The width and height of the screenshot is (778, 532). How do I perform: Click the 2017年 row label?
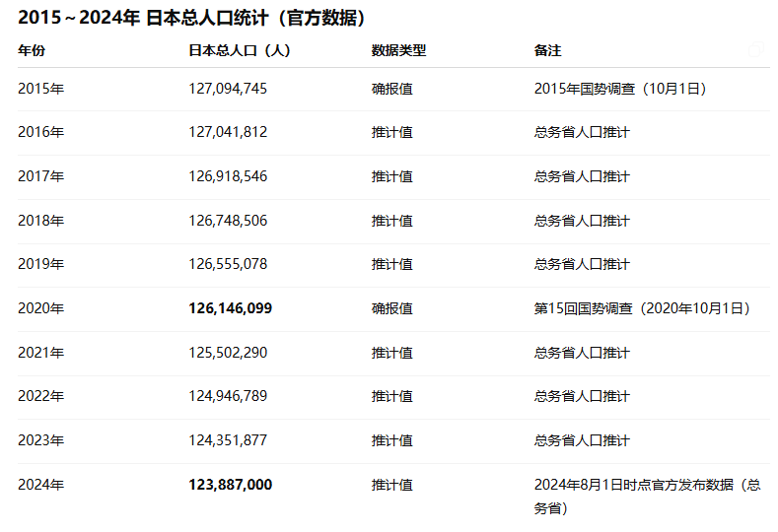coord(40,176)
